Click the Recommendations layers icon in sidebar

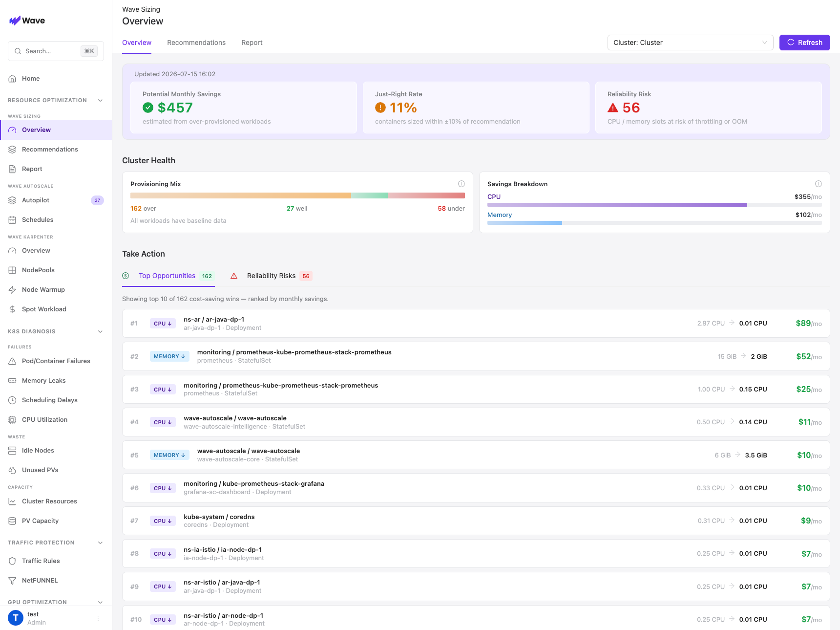click(x=12, y=150)
